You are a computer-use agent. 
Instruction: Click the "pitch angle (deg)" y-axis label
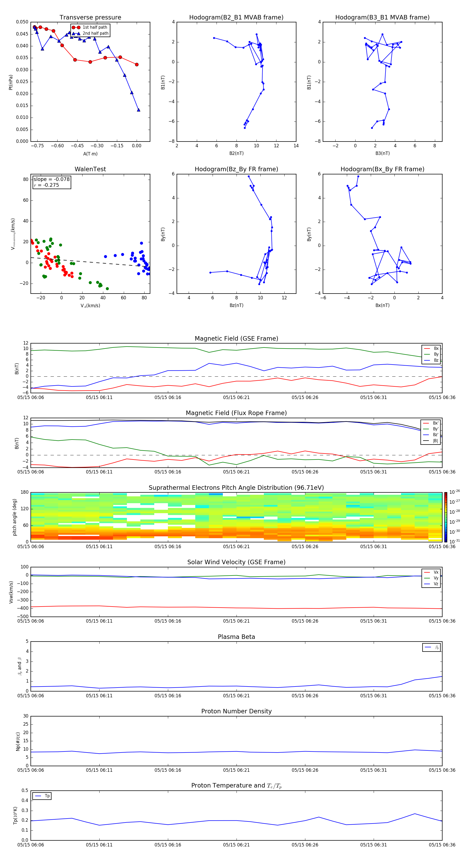coord(14,517)
